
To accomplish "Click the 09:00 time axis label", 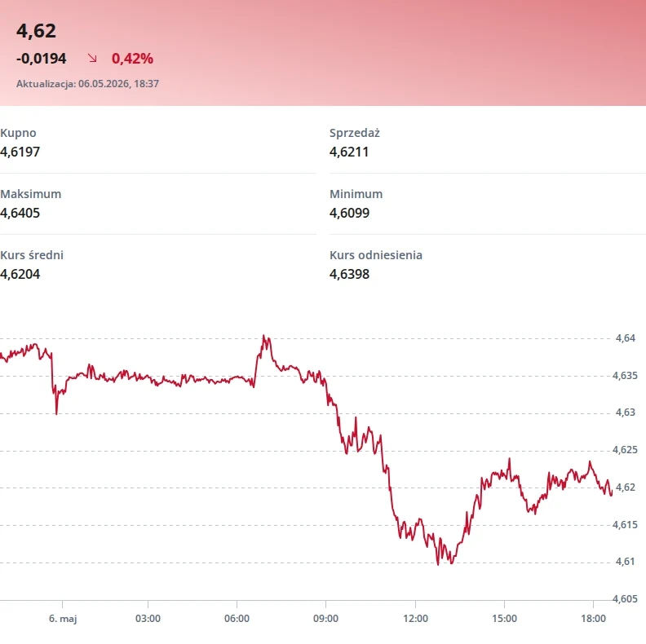I will 326,619.
